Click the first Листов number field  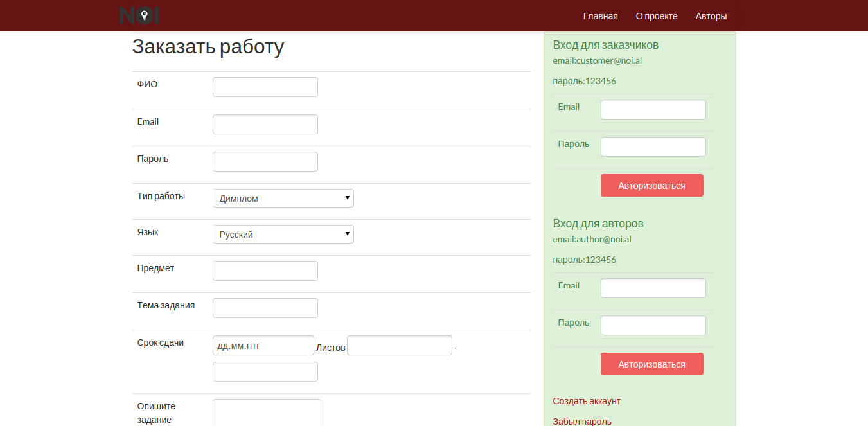pos(400,345)
